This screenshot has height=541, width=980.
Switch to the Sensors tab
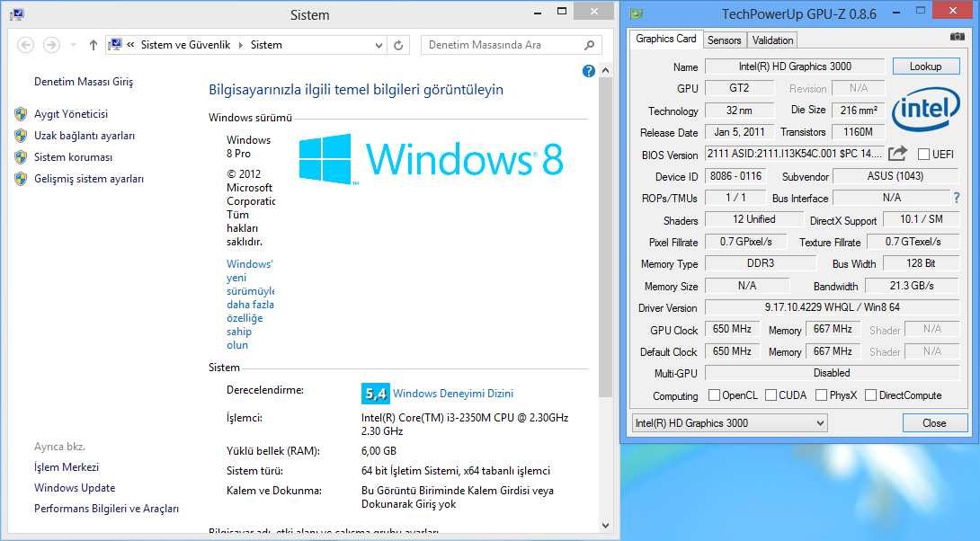(x=725, y=40)
